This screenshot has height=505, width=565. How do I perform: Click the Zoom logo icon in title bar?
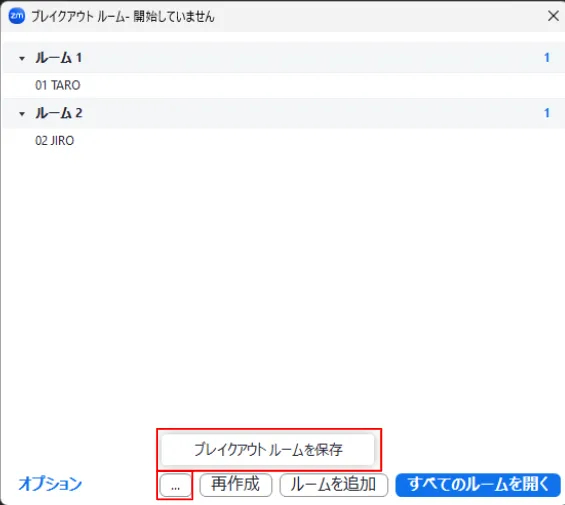click(x=17, y=16)
